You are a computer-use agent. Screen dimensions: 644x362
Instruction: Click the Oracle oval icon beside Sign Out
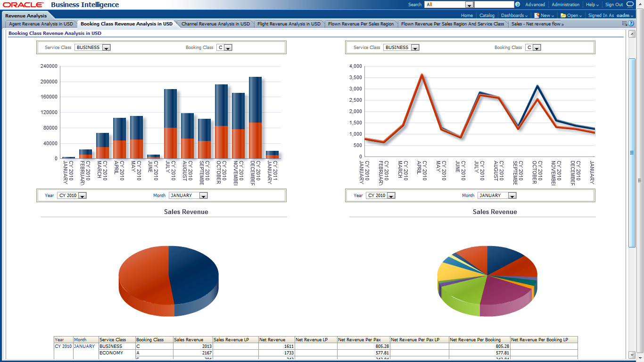pyautogui.click(x=630, y=4)
